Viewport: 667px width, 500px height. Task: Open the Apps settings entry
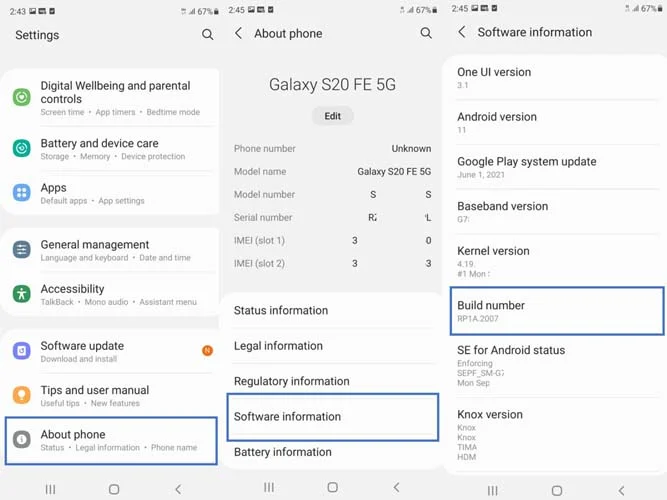(x=111, y=193)
